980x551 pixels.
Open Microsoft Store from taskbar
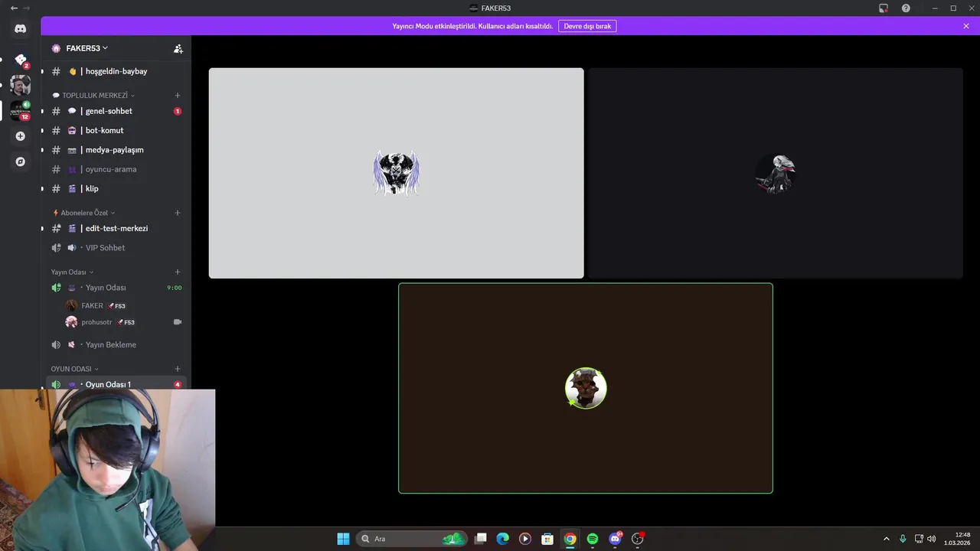tap(547, 539)
